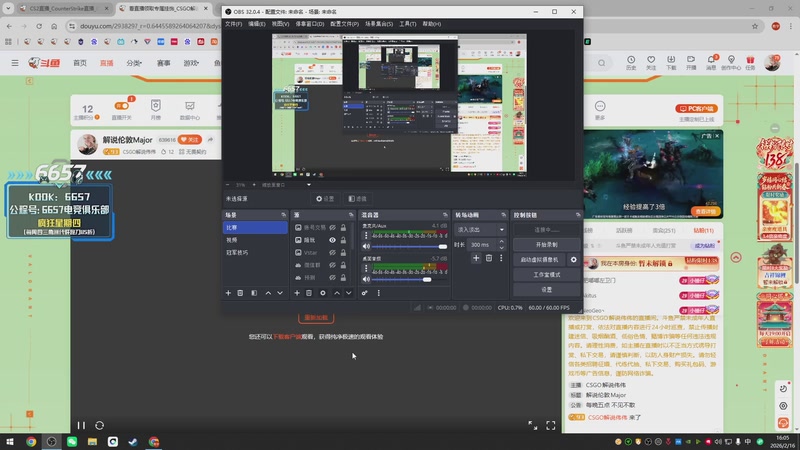Open the transition type dropdown 淡入淡出
This screenshot has height=450, width=800.
(480, 230)
